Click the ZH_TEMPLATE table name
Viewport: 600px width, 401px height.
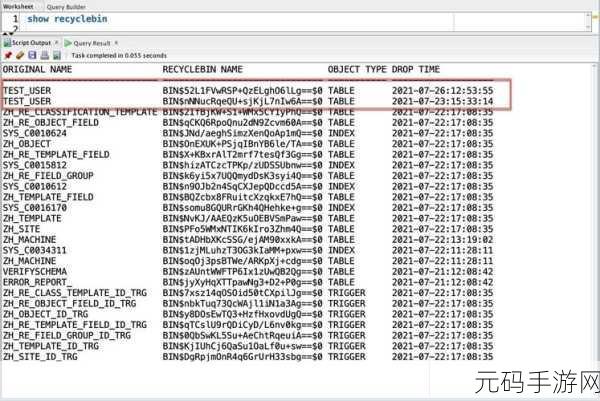tap(32, 218)
